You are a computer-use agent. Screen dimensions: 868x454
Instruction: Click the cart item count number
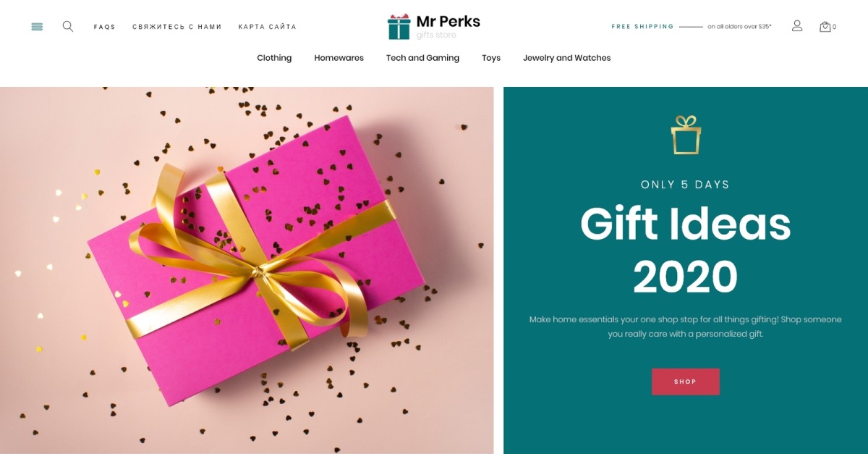tap(835, 28)
